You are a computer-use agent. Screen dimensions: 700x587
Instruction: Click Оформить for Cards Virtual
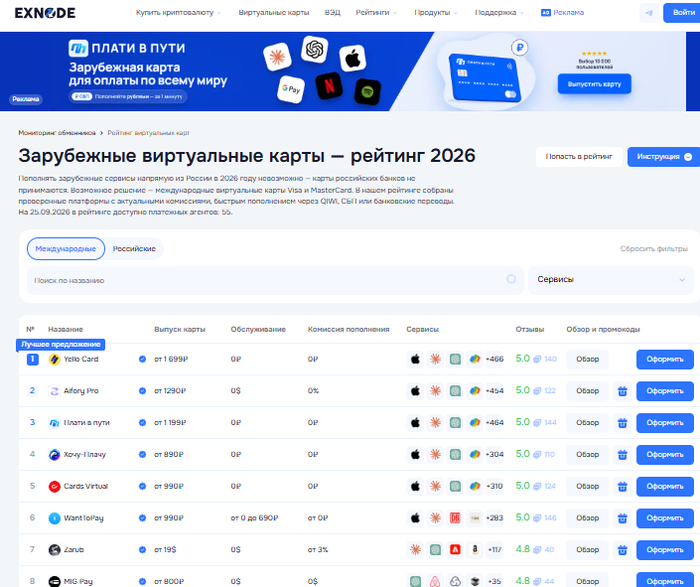coord(665,487)
